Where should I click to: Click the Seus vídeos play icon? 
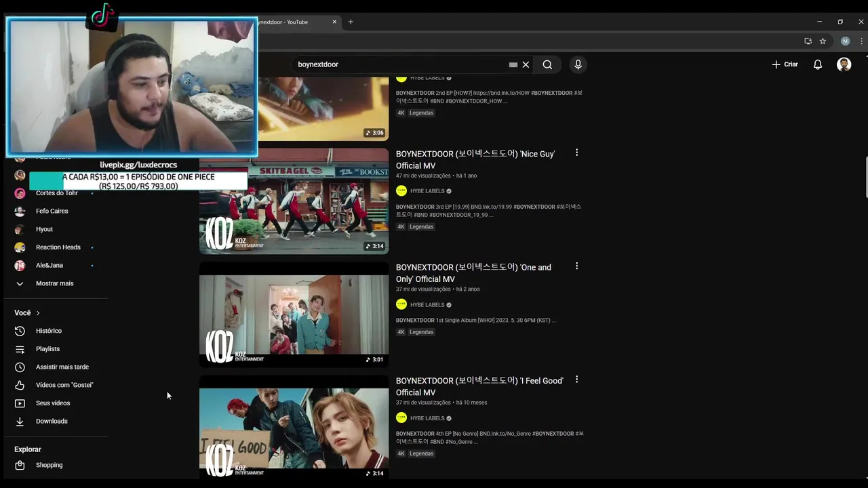(20, 403)
